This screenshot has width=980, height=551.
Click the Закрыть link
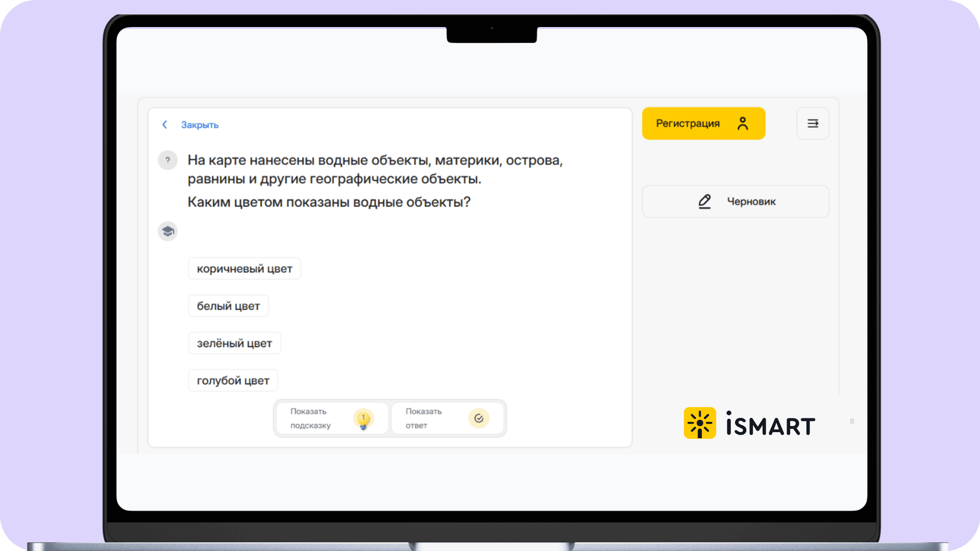pyautogui.click(x=200, y=125)
